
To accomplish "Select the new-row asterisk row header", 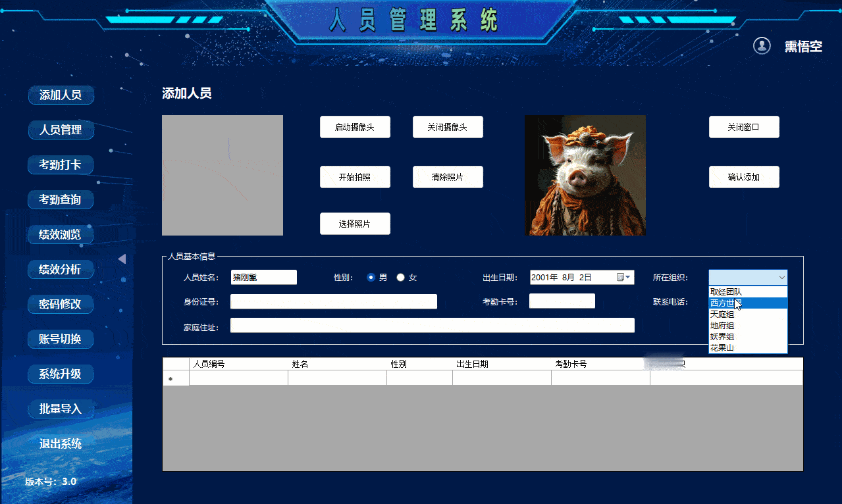I will click(x=176, y=378).
